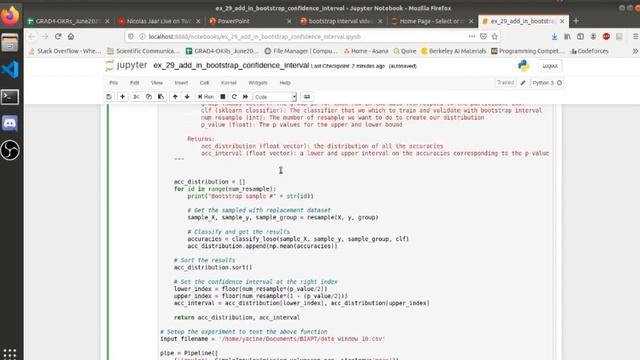
Task: Open page actions three-dots menu in address bar
Action: pos(472,36)
